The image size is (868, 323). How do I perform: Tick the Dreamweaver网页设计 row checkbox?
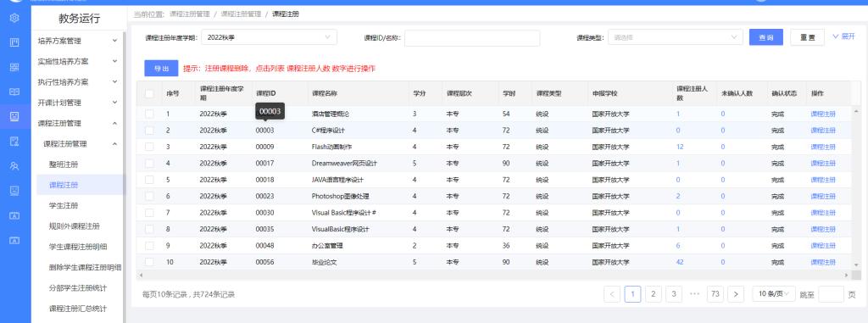(149, 164)
